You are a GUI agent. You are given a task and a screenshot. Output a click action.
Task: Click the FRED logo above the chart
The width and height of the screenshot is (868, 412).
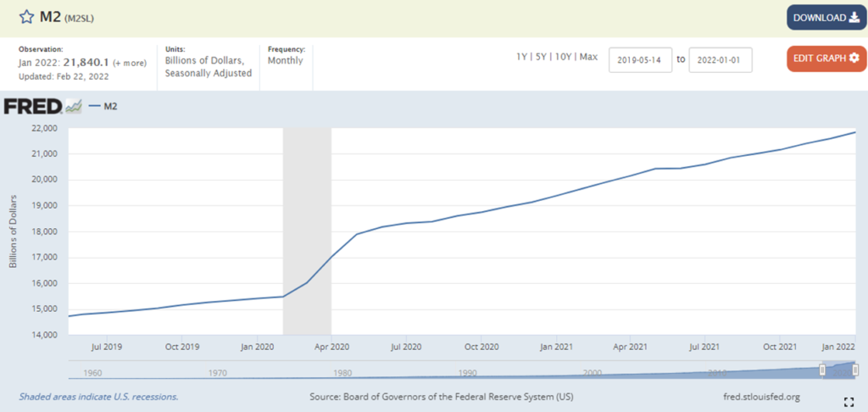(32, 106)
